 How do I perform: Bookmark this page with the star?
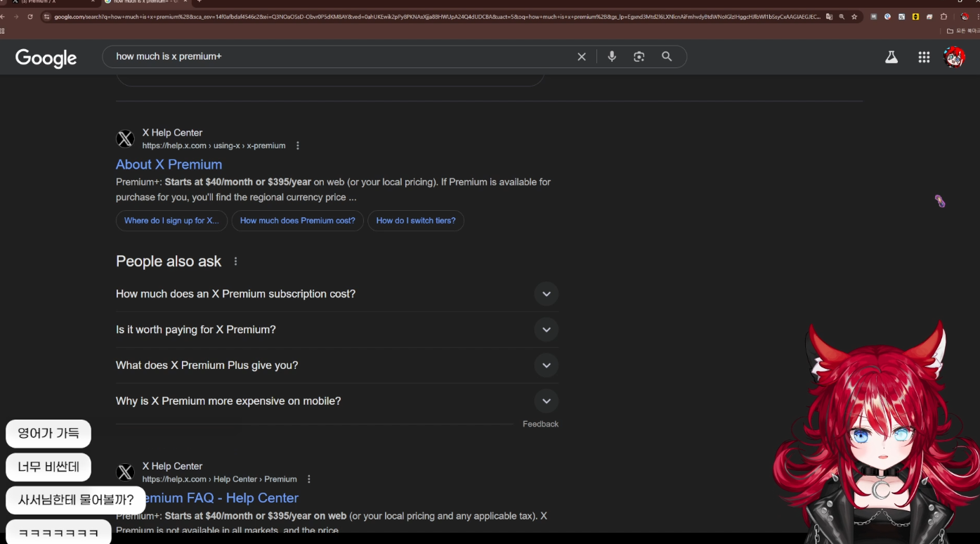(854, 16)
